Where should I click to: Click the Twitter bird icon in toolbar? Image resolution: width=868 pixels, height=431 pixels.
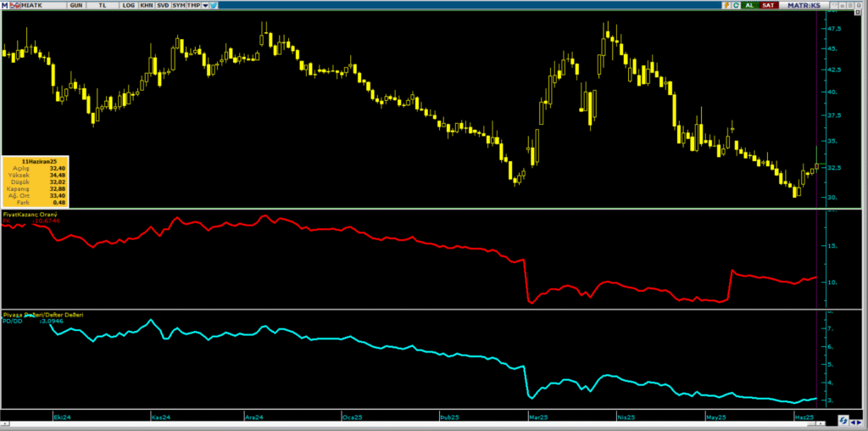tap(214, 5)
